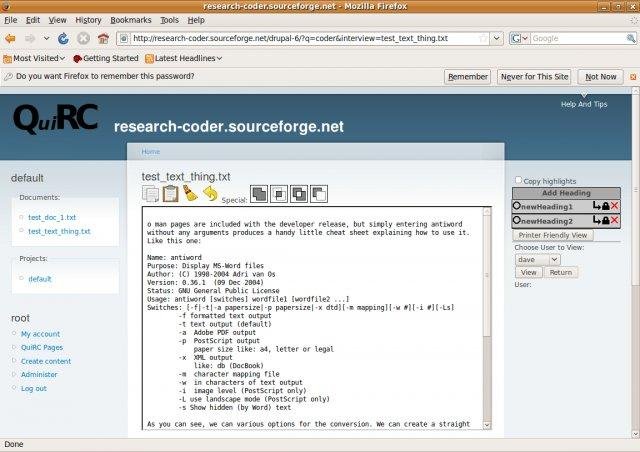Click the Not Now button
The height and width of the screenshot is (452, 640).
[600, 77]
